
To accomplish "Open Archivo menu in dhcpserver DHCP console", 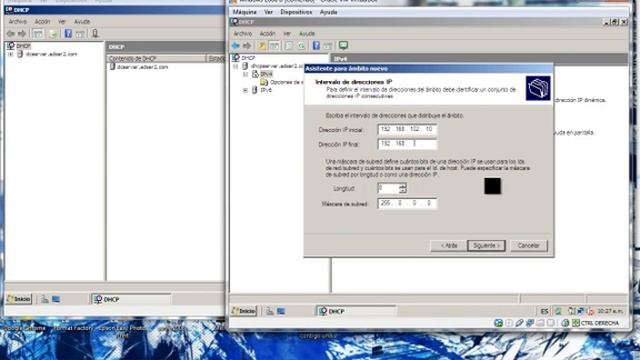I will [x=242, y=33].
